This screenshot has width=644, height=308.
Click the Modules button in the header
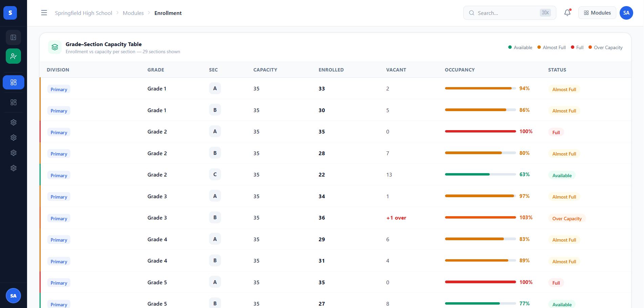point(597,13)
